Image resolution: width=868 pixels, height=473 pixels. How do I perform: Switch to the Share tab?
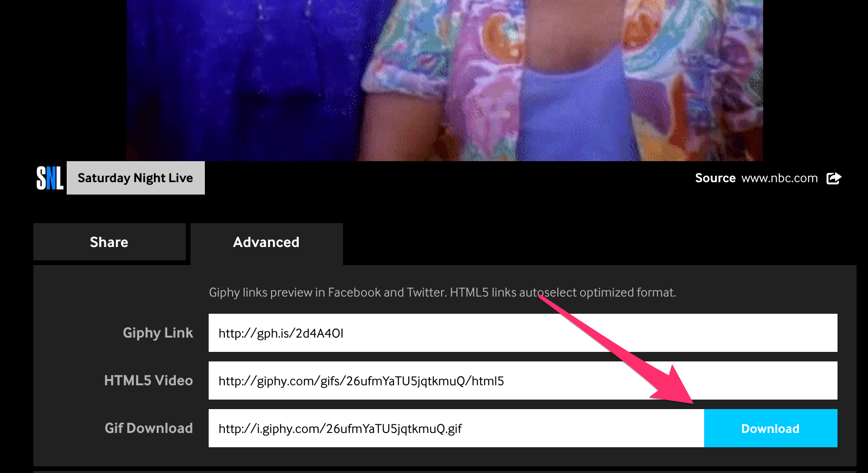110,242
